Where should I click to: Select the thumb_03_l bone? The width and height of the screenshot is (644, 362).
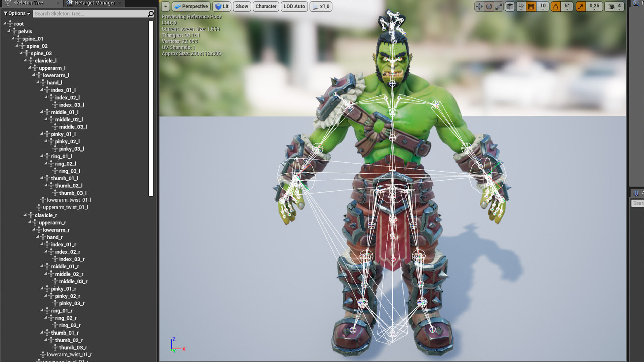(x=73, y=193)
